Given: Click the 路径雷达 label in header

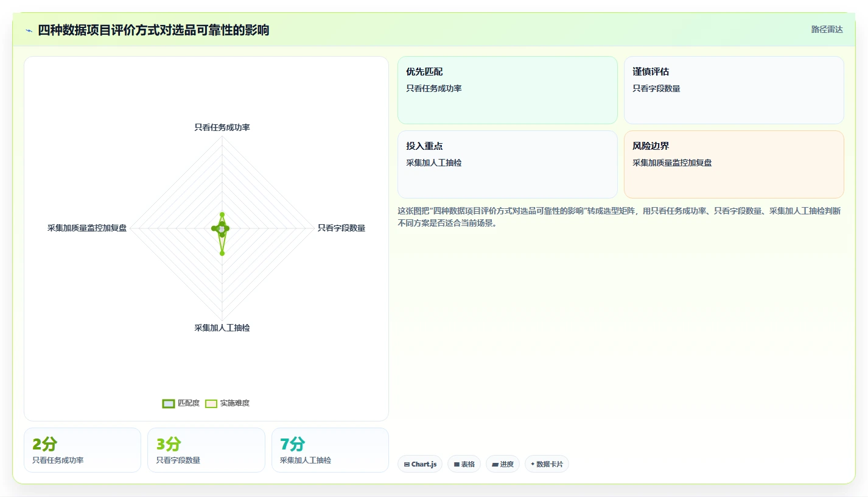Looking at the screenshot, I should coord(827,29).
